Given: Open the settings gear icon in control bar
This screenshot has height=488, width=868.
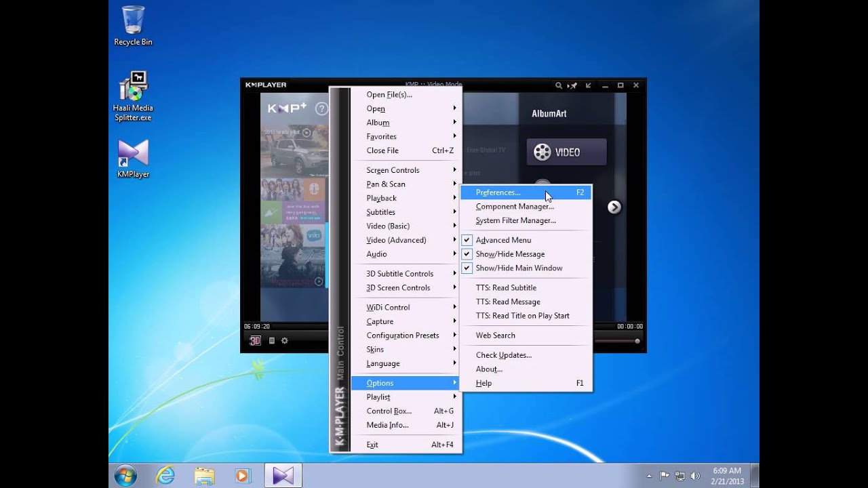Looking at the screenshot, I should (x=285, y=340).
